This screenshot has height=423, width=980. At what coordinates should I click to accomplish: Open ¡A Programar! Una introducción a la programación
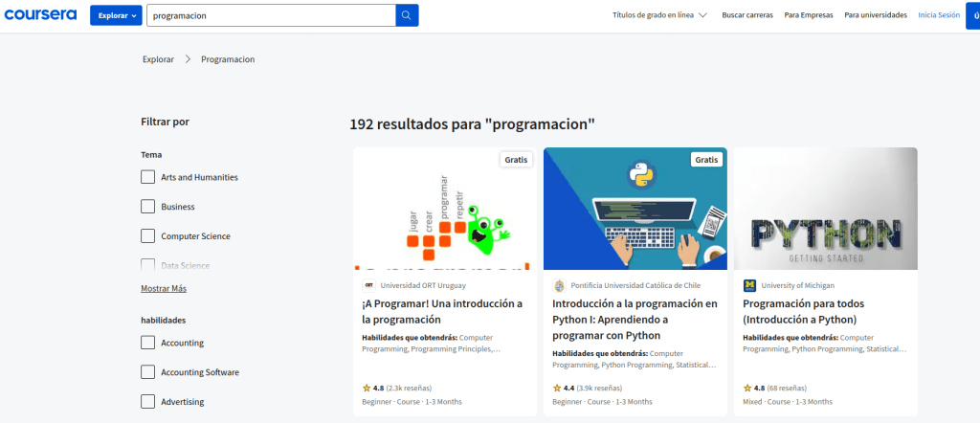click(442, 312)
